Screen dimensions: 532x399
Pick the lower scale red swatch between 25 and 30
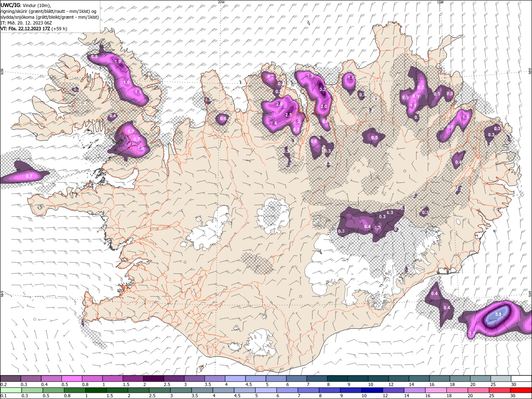tap(499, 390)
